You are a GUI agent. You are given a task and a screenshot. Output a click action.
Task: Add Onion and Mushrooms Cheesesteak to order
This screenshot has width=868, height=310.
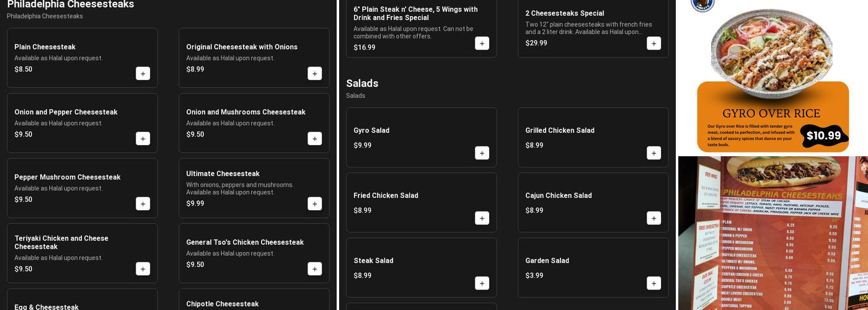tap(314, 139)
